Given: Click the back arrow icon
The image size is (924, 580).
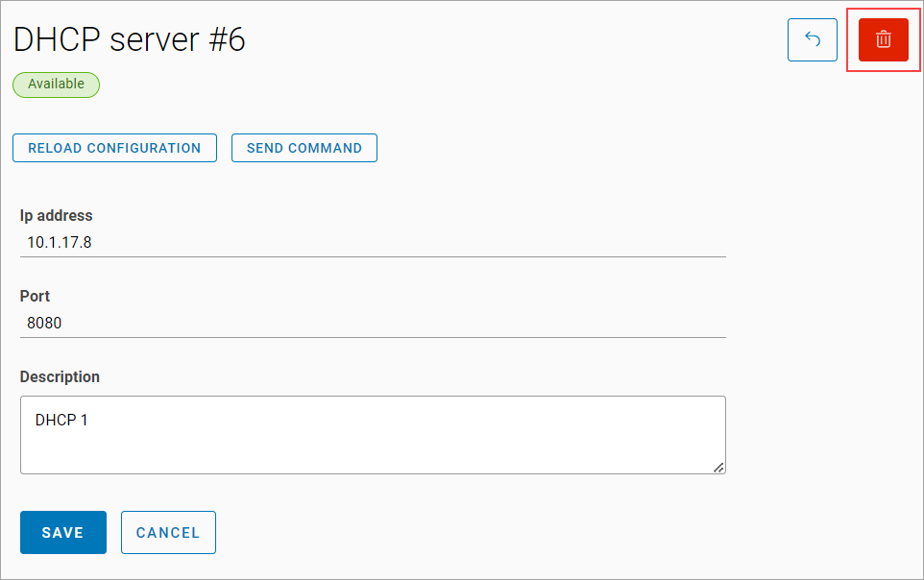Looking at the screenshot, I should pos(812,40).
